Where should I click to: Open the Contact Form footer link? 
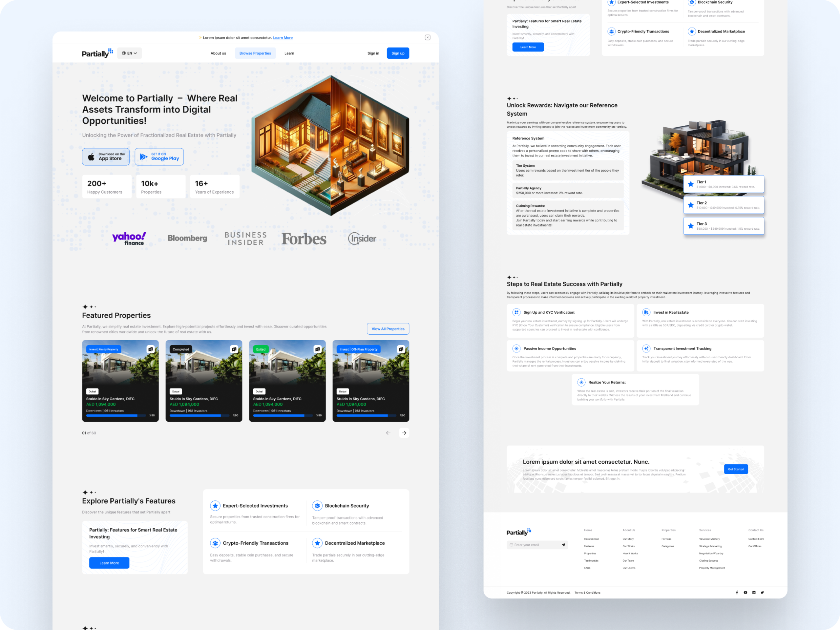(x=756, y=539)
